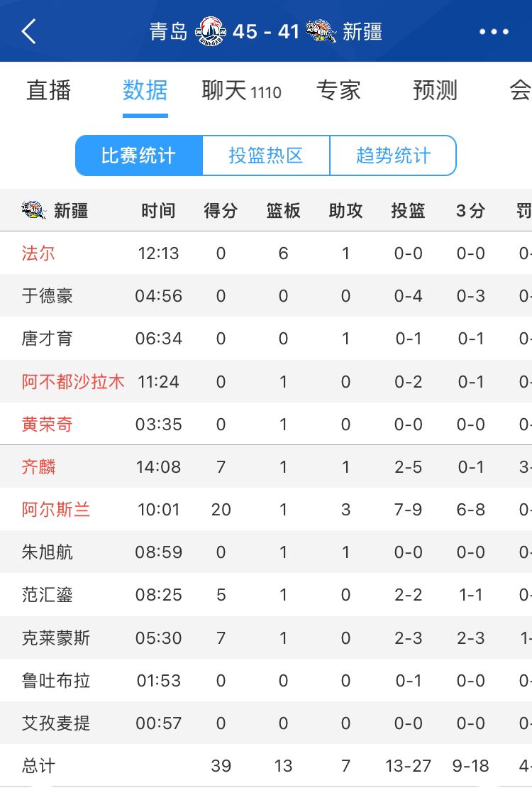The height and width of the screenshot is (788, 532).
Task: Tap the Xinjiang logo in stats table header
Action: coord(33,210)
